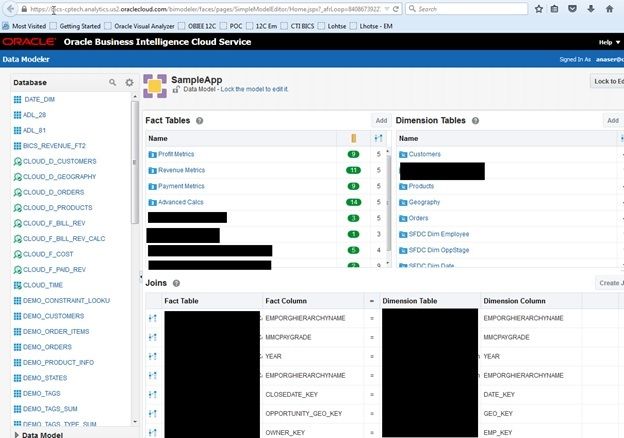Open the SFDC Dim Employee dimension link

(x=439, y=234)
